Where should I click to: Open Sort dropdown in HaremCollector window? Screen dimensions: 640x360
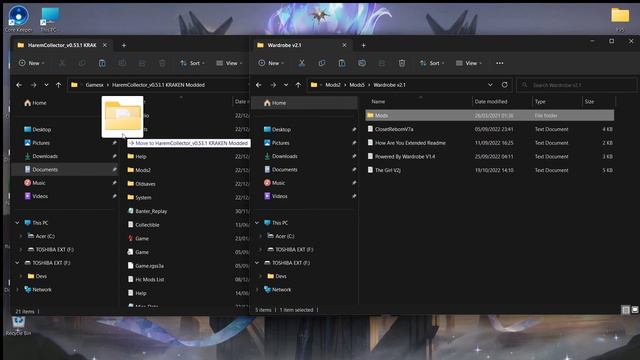pos(193,63)
